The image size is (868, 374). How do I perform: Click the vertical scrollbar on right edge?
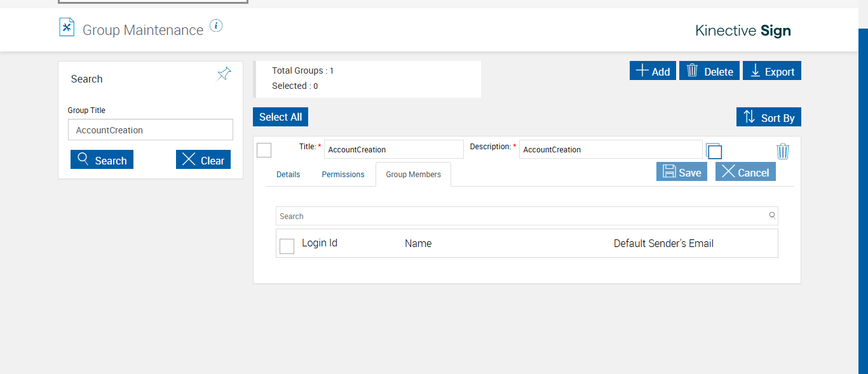(x=863, y=190)
